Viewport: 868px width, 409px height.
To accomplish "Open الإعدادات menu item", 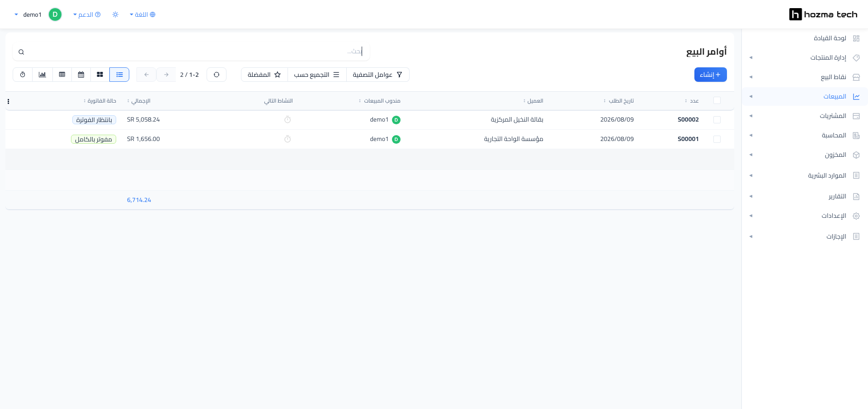I will (834, 216).
